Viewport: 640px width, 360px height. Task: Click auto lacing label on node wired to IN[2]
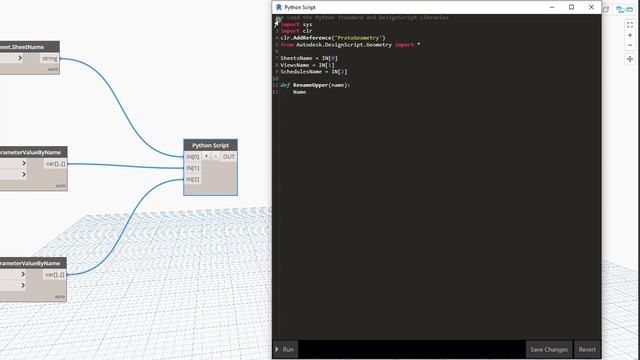[x=60, y=297]
